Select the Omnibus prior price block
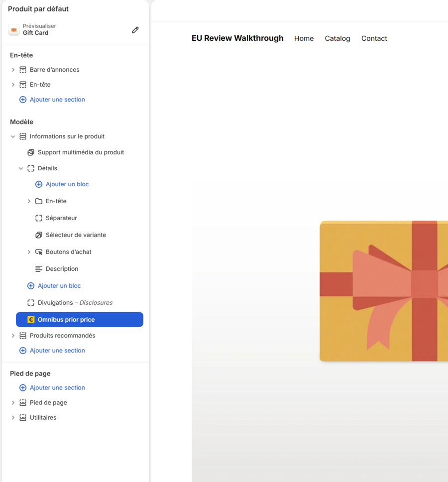Screen dimensions: 448x482 (80, 320)
